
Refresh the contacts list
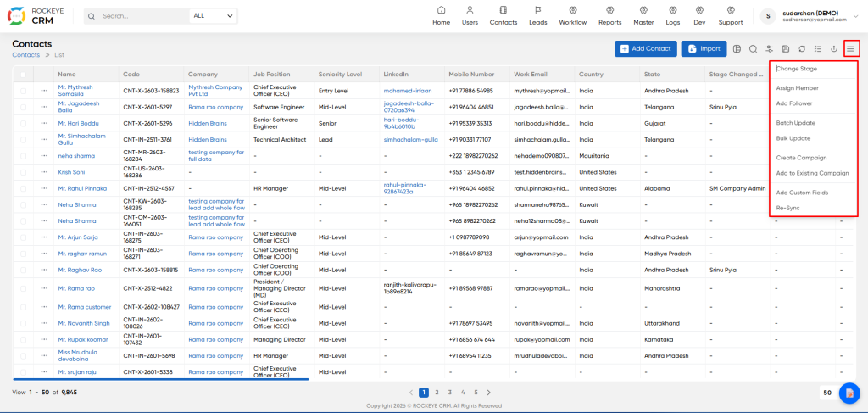[x=801, y=48]
